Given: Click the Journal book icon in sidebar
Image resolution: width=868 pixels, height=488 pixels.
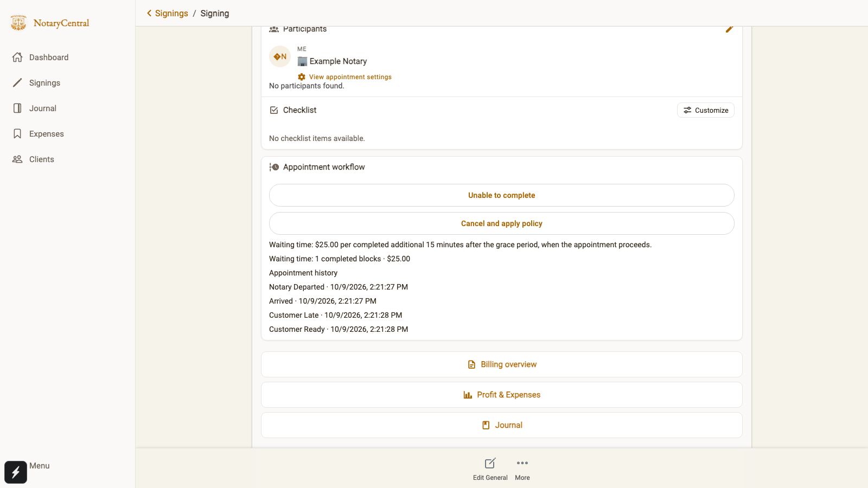Looking at the screenshot, I should pyautogui.click(x=17, y=108).
